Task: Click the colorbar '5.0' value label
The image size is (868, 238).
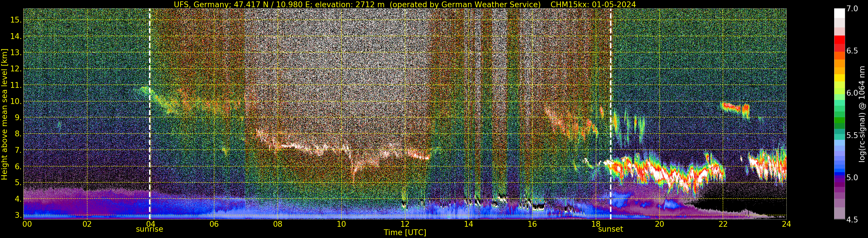Action: click(x=852, y=177)
